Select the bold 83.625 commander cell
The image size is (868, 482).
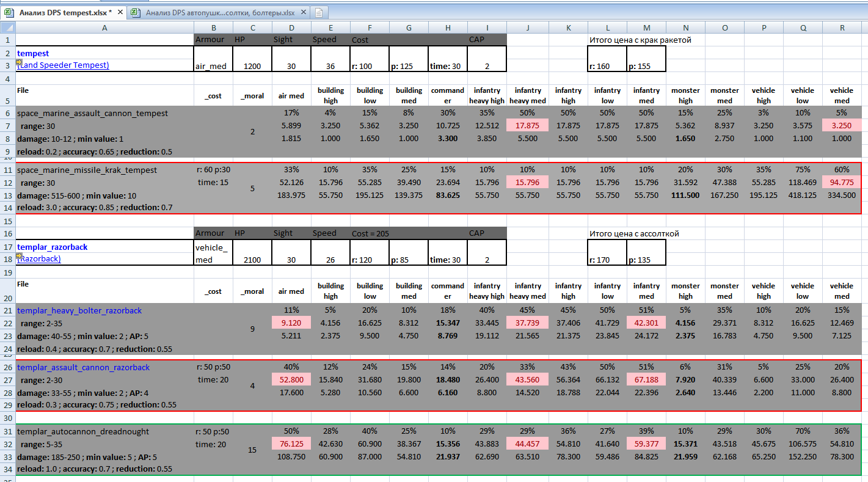click(x=448, y=195)
